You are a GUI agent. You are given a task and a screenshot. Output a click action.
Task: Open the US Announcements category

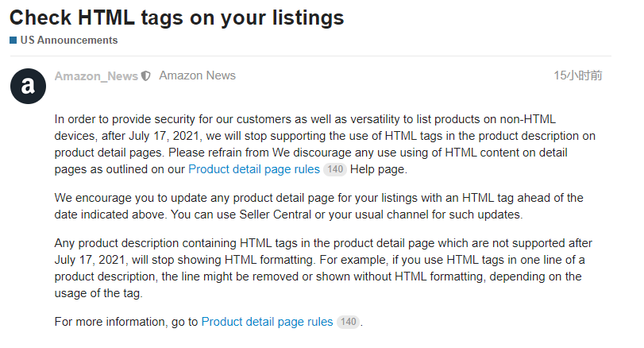pyautogui.click(x=68, y=40)
